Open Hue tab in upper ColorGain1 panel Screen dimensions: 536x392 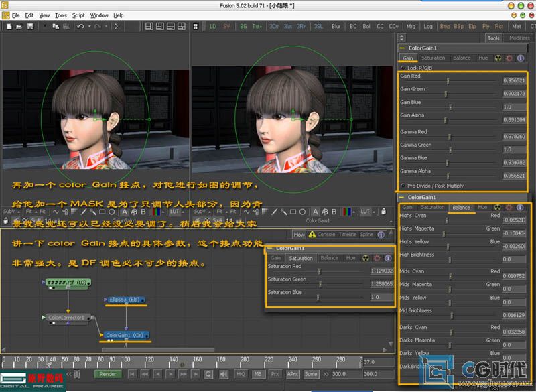482,58
